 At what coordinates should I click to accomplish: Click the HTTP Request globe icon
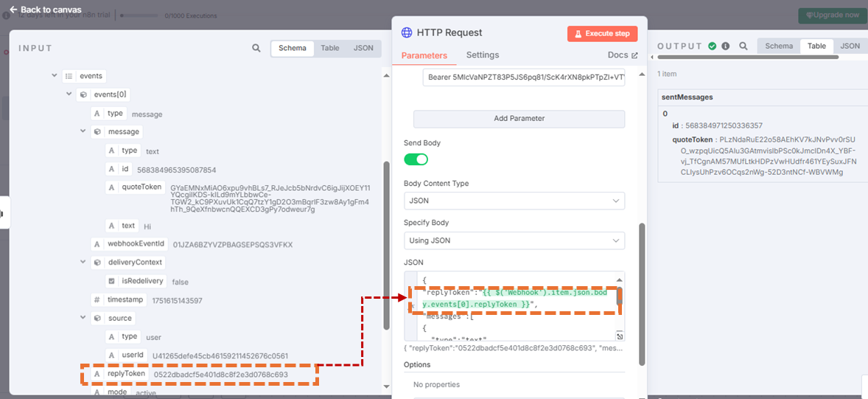coord(406,32)
